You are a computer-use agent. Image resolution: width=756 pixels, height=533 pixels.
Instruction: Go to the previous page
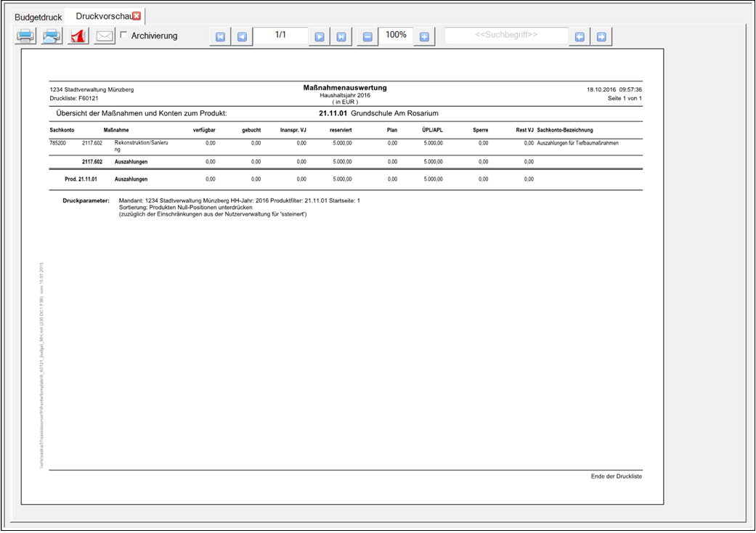[242, 37]
